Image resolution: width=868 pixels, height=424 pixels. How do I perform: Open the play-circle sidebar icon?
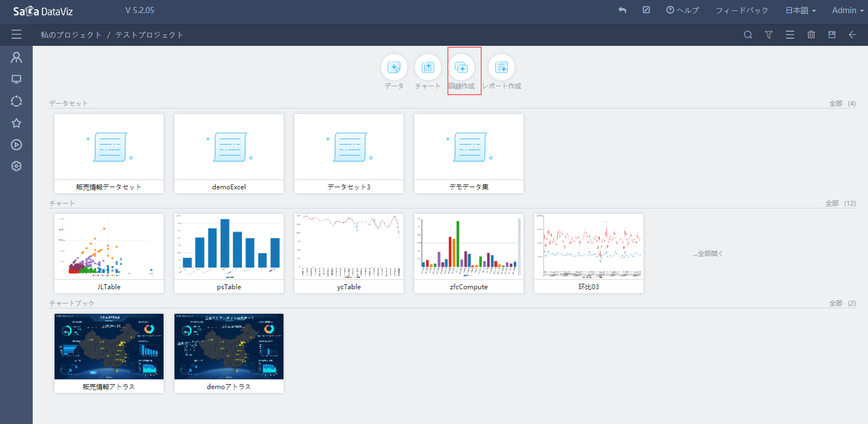pyautogui.click(x=16, y=145)
